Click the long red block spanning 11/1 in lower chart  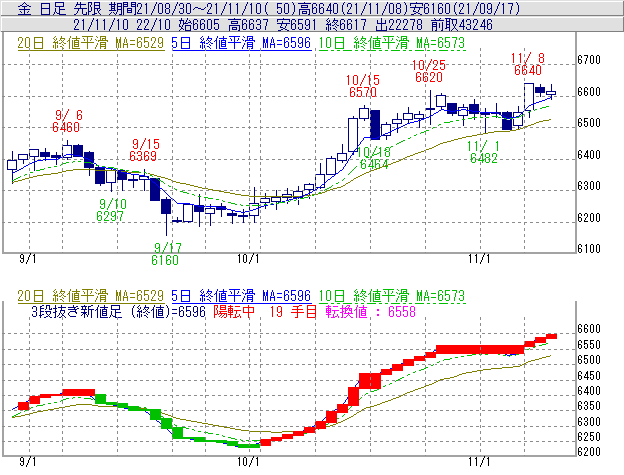tap(480, 350)
